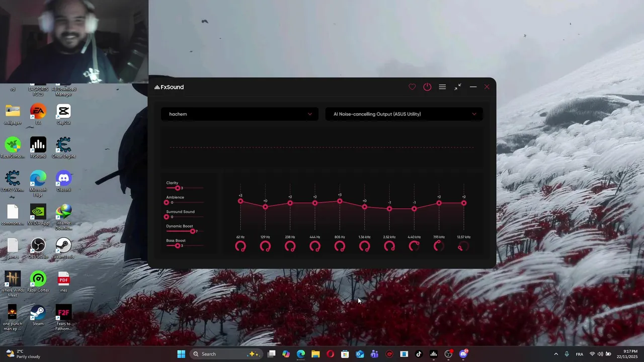
Task: Click the knob under 444 Hz
Action: [x=315, y=246]
